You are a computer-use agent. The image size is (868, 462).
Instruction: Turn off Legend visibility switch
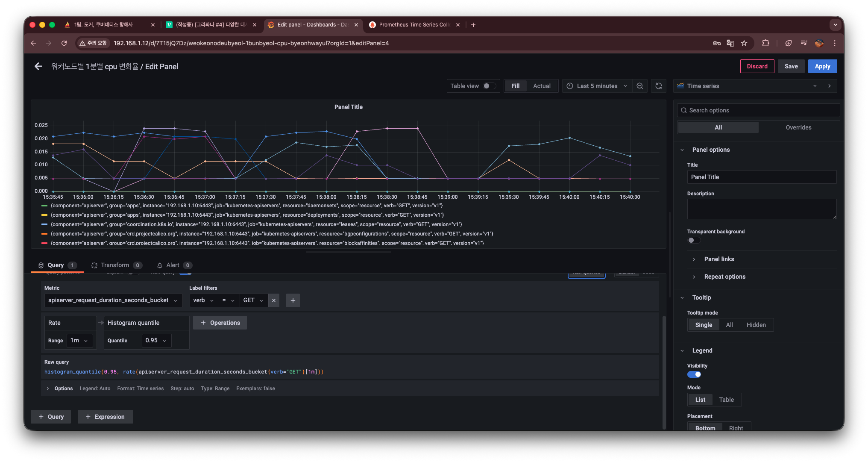694,374
